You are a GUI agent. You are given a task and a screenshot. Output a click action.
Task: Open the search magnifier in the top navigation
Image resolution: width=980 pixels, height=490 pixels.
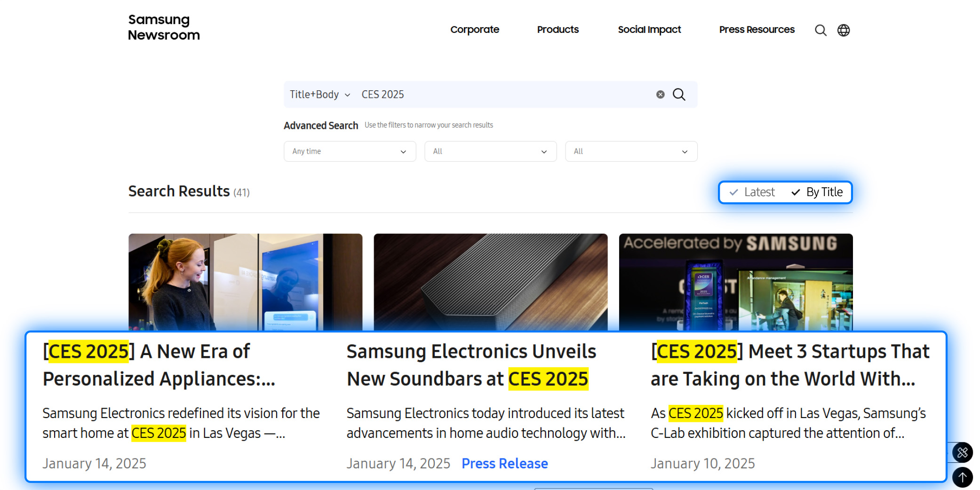point(821,30)
